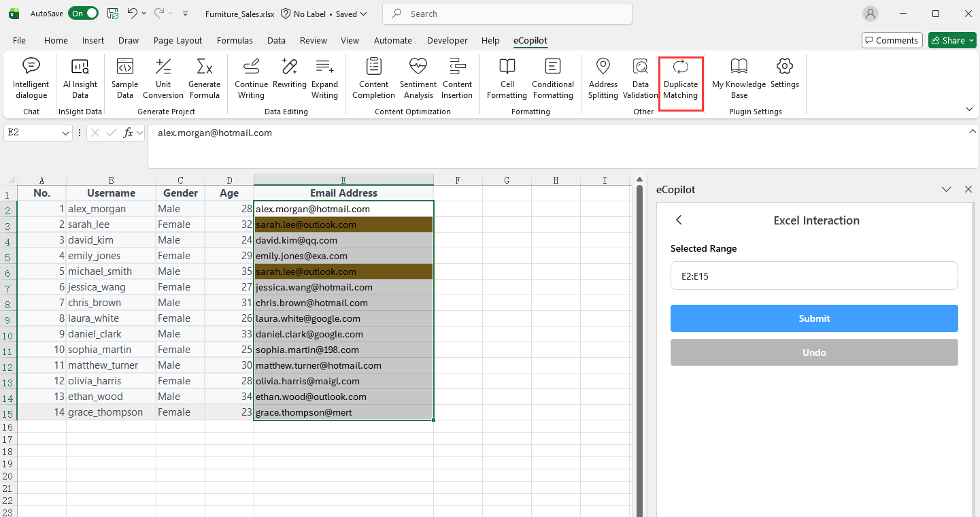The image size is (980, 517).
Task: Select the Unit Conversion tool
Action: point(163,78)
